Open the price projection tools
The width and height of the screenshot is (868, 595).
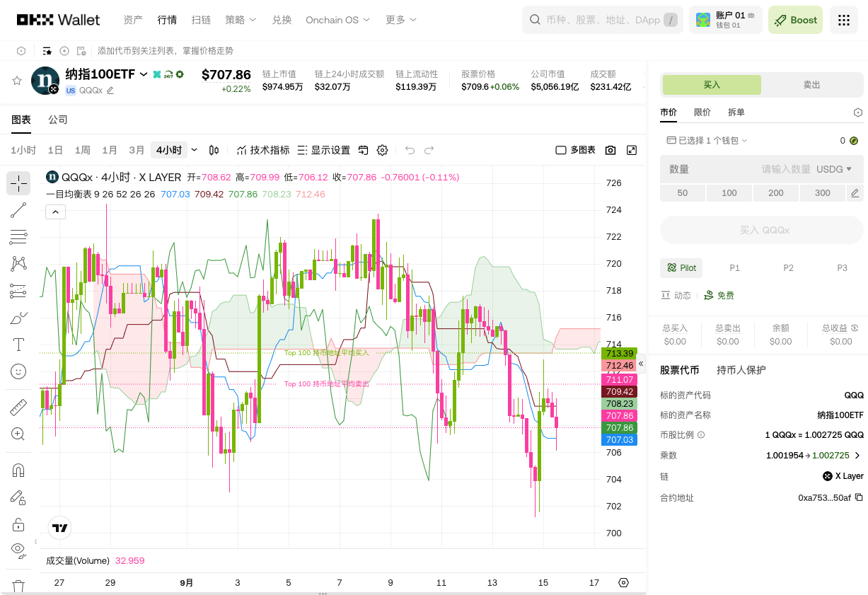point(18,291)
